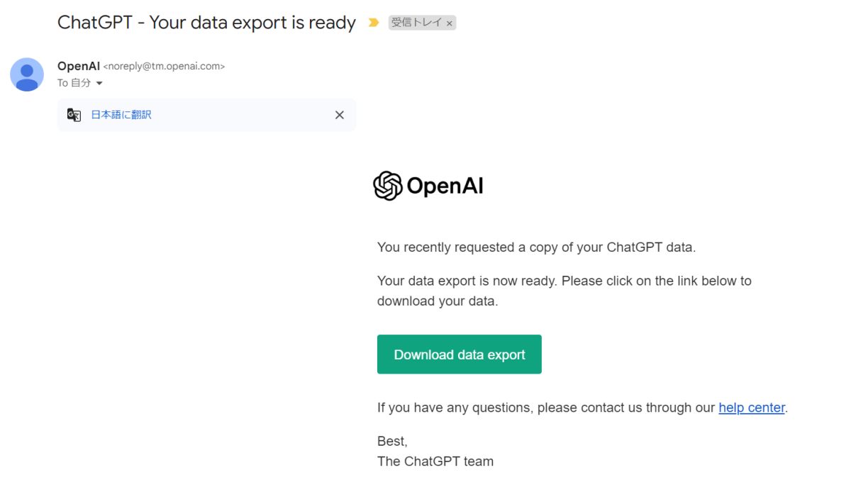Select the OpenAI sender name
The image size is (851, 504).
pyautogui.click(x=79, y=66)
